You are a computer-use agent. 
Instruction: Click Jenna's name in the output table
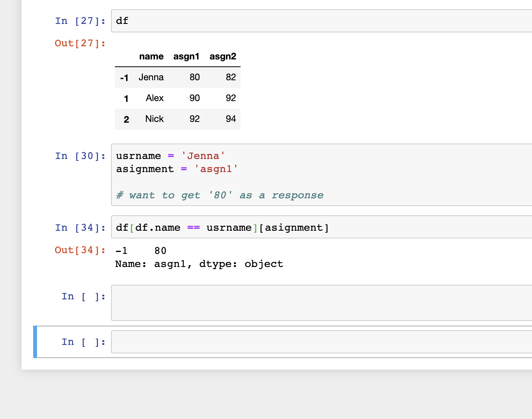tap(151, 77)
